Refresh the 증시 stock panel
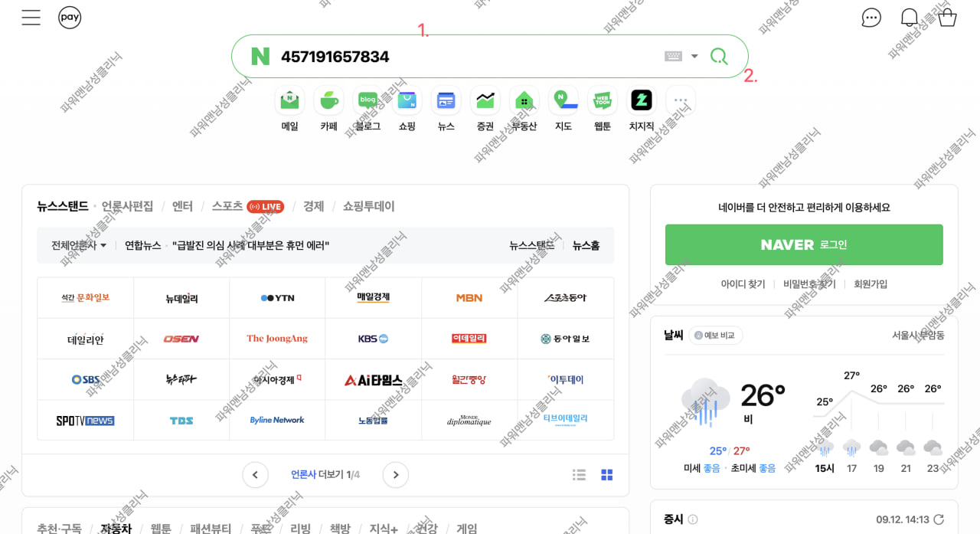The width and height of the screenshot is (980, 534). coord(938,519)
